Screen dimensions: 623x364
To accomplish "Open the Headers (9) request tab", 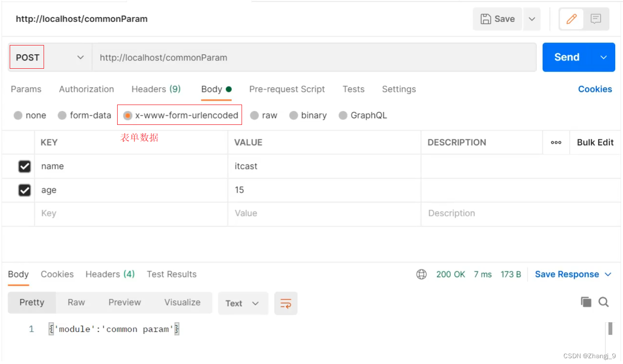I will coord(156,89).
